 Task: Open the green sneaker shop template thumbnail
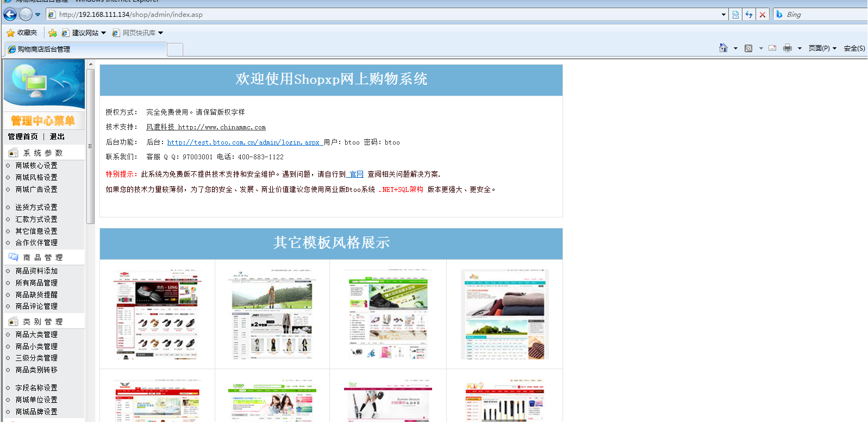388,314
